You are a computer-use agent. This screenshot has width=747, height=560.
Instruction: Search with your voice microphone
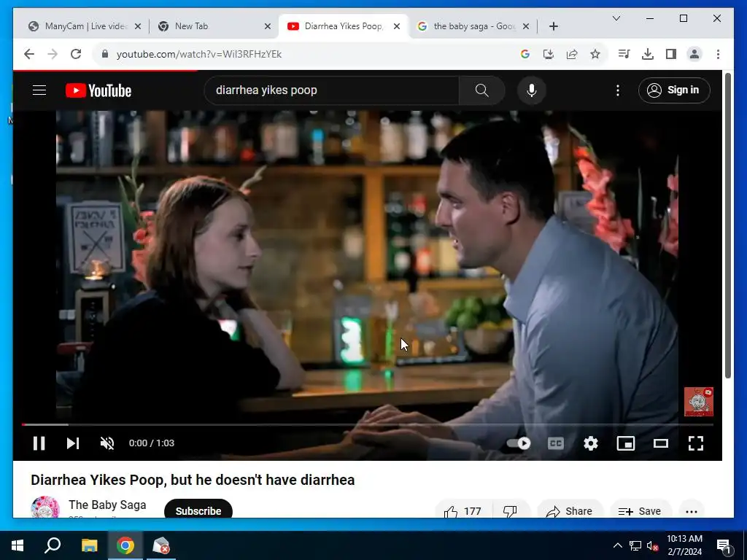[x=532, y=90]
